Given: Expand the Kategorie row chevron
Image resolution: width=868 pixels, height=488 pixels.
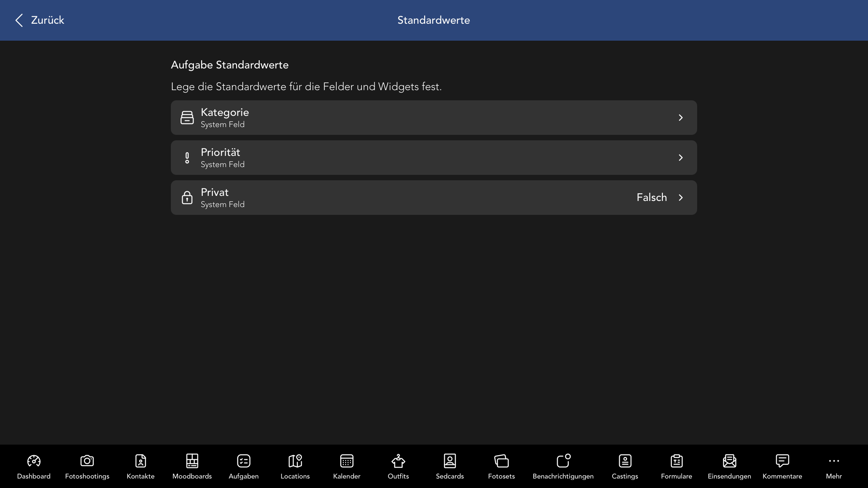Looking at the screenshot, I should 680,118.
